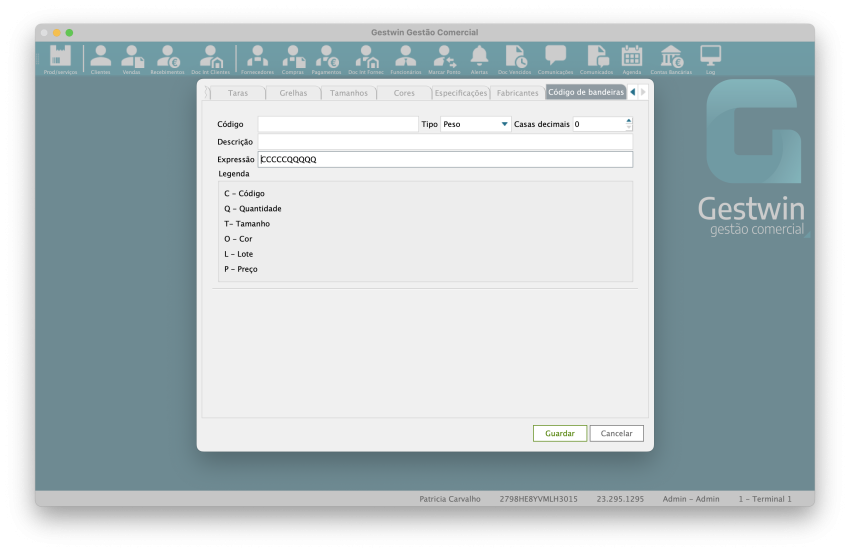This screenshot has height=553, width=850.
Task: Click the Marcar Ponto icon
Action: 443,58
